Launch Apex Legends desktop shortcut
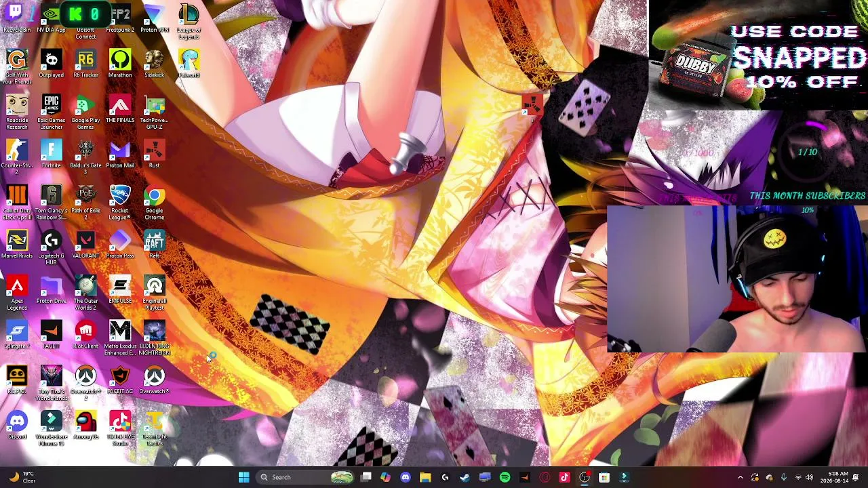Viewport: 868px width, 488px height. 17,293
